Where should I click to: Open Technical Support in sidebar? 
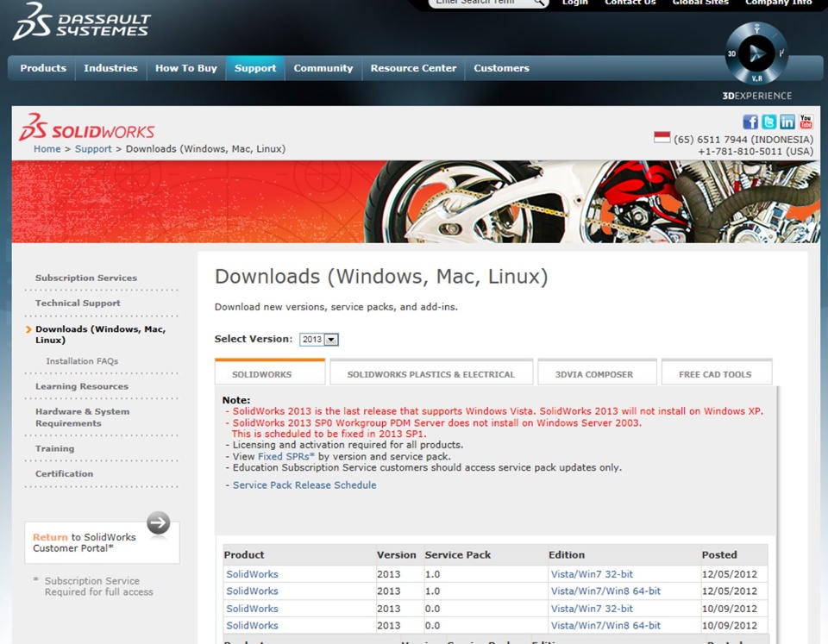coord(78,303)
